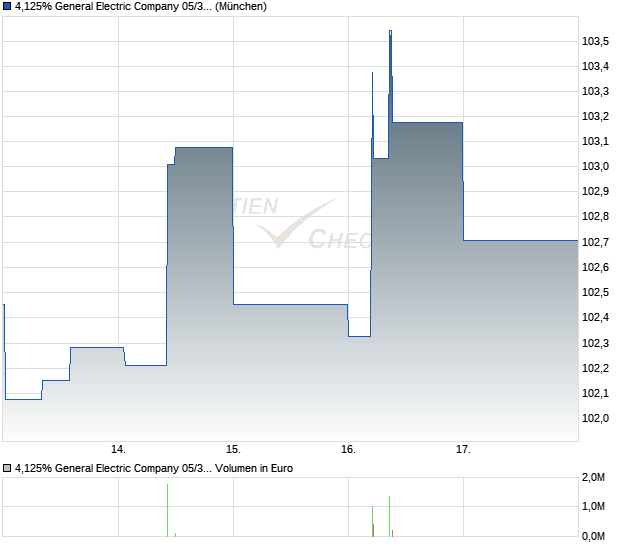Click the blue price legend swatch
The height and width of the screenshot is (546, 620).
point(8,6)
